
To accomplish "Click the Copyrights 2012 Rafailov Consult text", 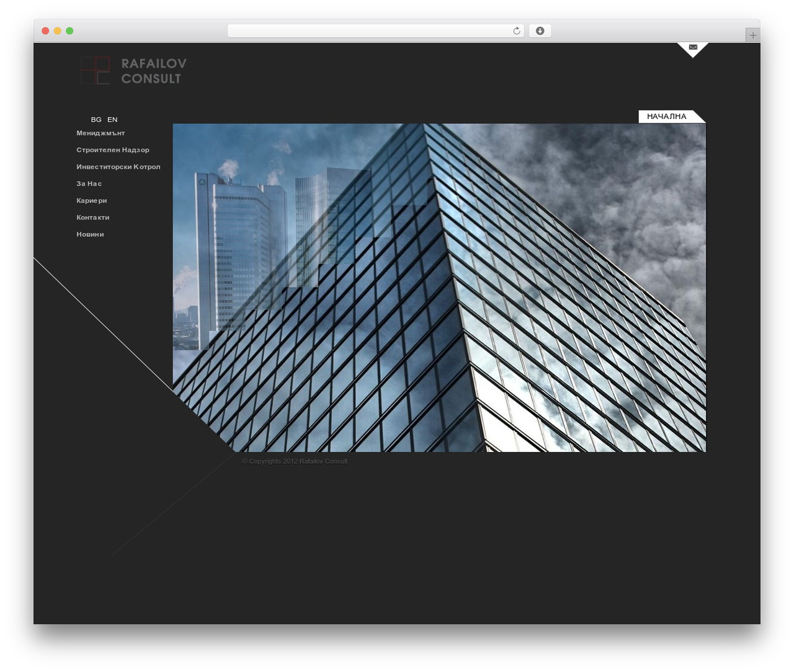I will [295, 461].
